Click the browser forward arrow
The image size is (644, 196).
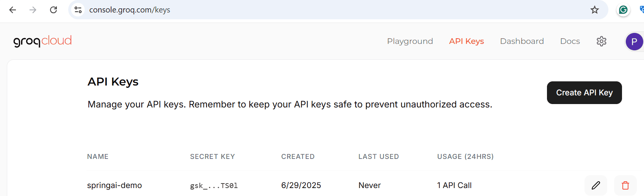tap(33, 10)
